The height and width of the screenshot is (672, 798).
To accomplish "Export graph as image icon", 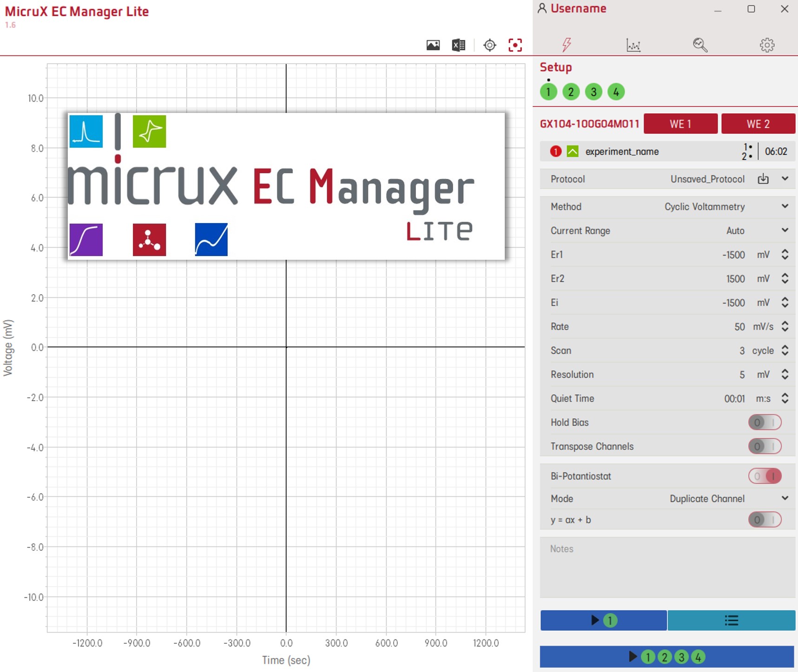I will click(433, 45).
